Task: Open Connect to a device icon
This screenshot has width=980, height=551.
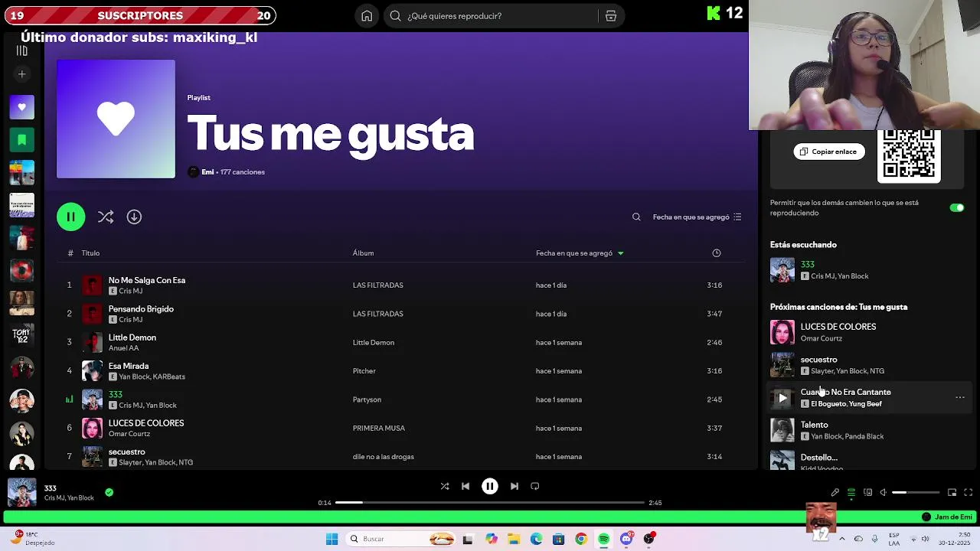Action: [x=867, y=493]
